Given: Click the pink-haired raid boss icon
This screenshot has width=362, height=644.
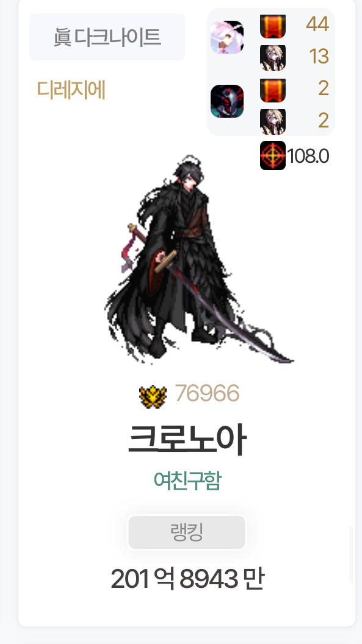Looking at the screenshot, I should (x=227, y=37).
